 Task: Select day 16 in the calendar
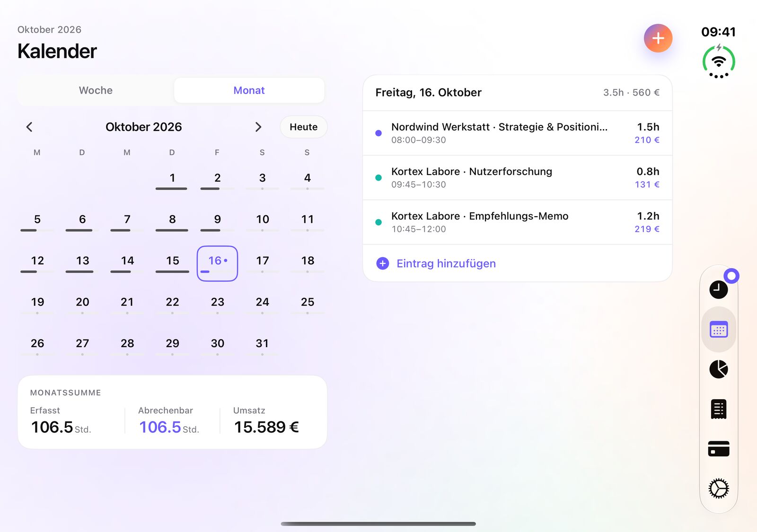(217, 263)
